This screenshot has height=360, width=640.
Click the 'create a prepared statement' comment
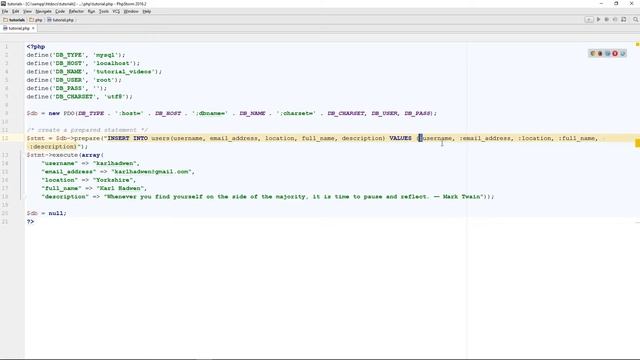(87, 130)
